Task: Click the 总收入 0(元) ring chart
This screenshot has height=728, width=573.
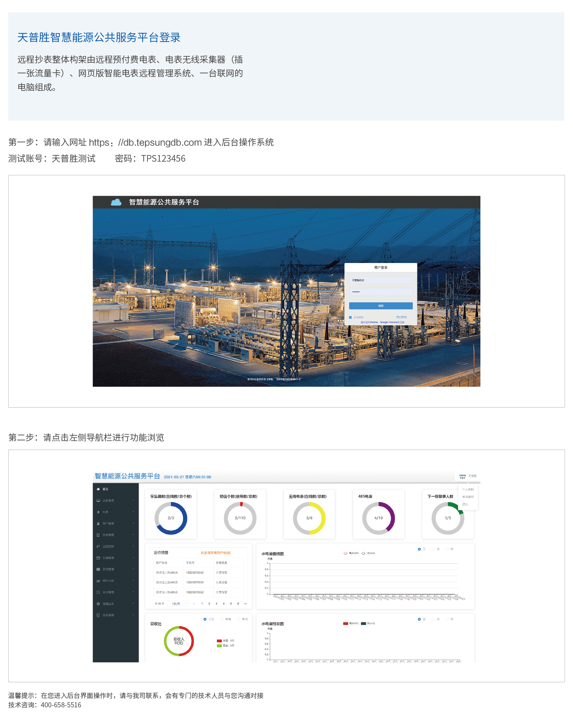Action: tap(179, 641)
